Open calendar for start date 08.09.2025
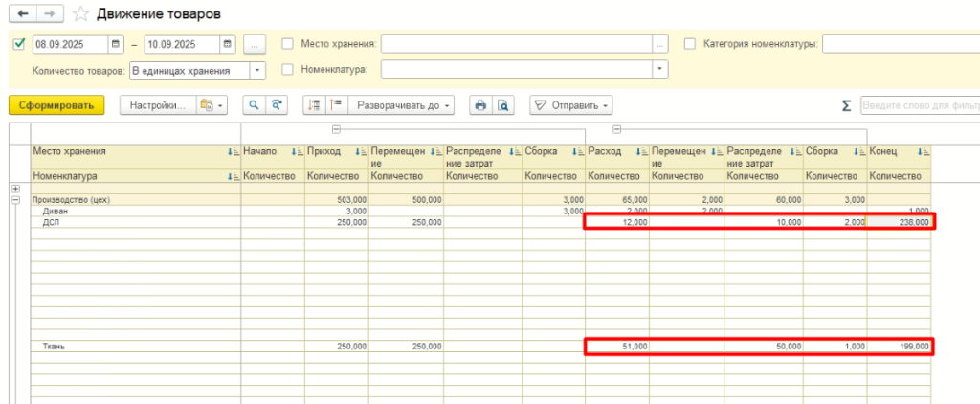The width and height of the screenshot is (980, 404). [x=116, y=44]
